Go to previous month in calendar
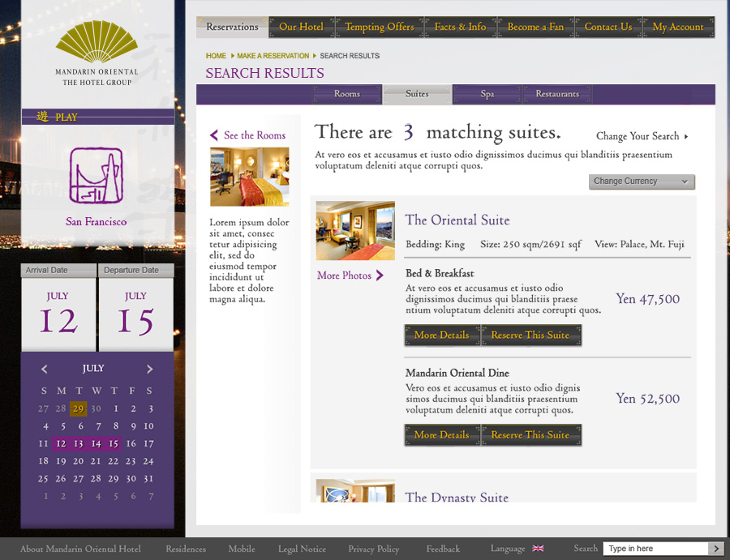 point(45,369)
